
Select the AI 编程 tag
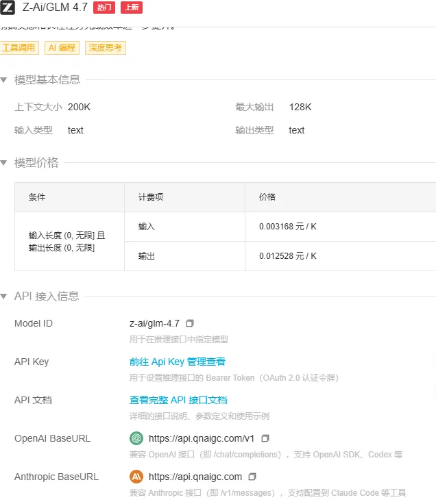(62, 48)
